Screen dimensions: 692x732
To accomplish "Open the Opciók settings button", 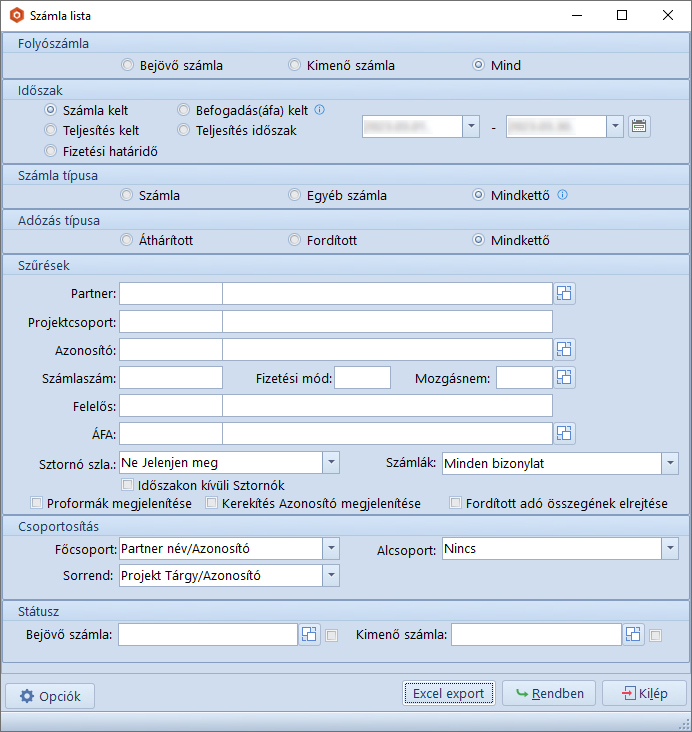I will 50,696.
